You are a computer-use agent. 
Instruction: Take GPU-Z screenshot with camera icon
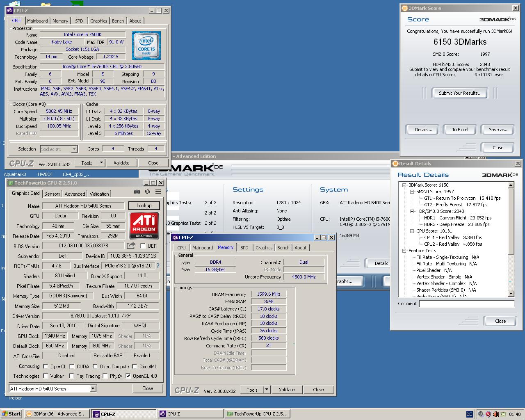point(137,192)
